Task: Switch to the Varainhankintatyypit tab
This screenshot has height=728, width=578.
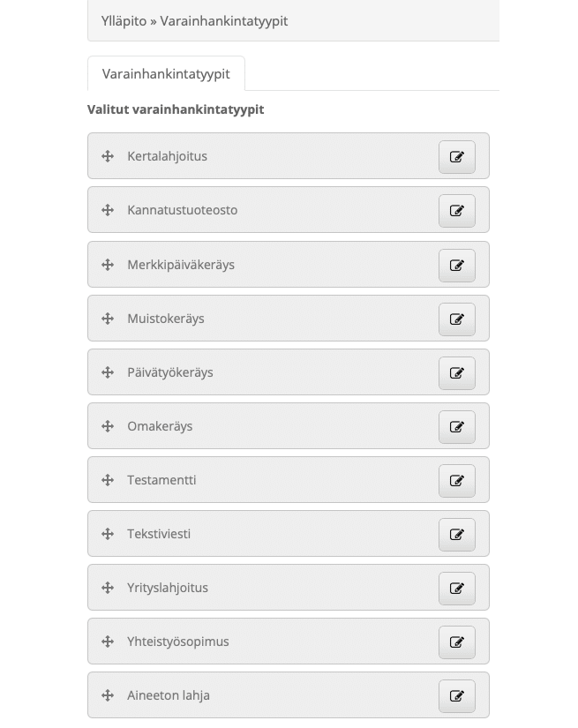Action: (x=166, y=74)
